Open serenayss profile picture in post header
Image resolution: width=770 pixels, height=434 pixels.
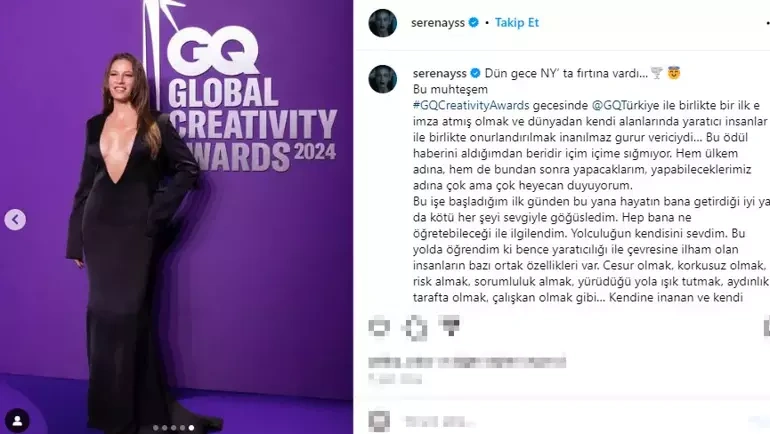point(383,23)
